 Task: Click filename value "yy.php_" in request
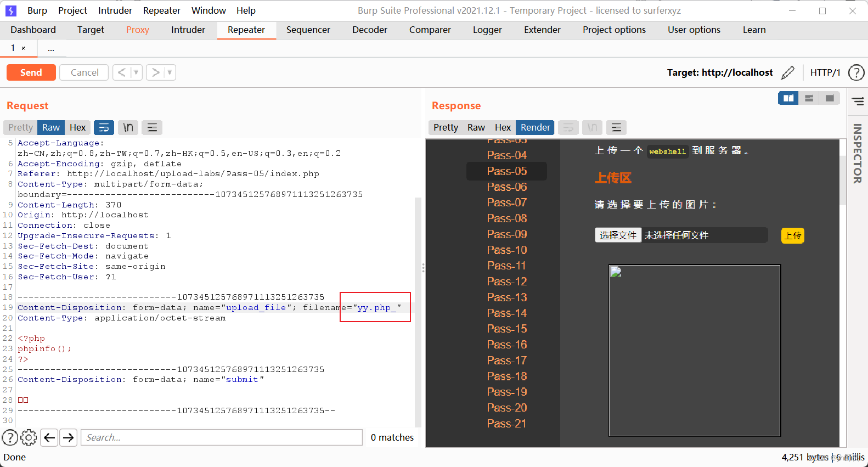coord(377,308)
